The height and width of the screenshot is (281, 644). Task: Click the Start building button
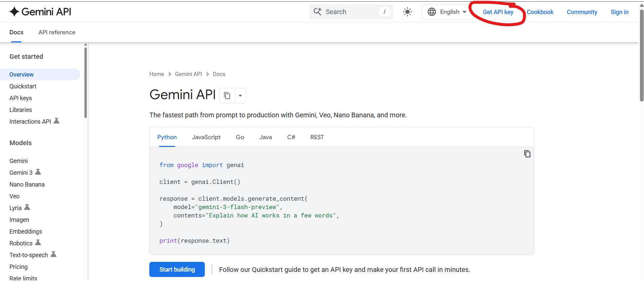pos(177,270)
